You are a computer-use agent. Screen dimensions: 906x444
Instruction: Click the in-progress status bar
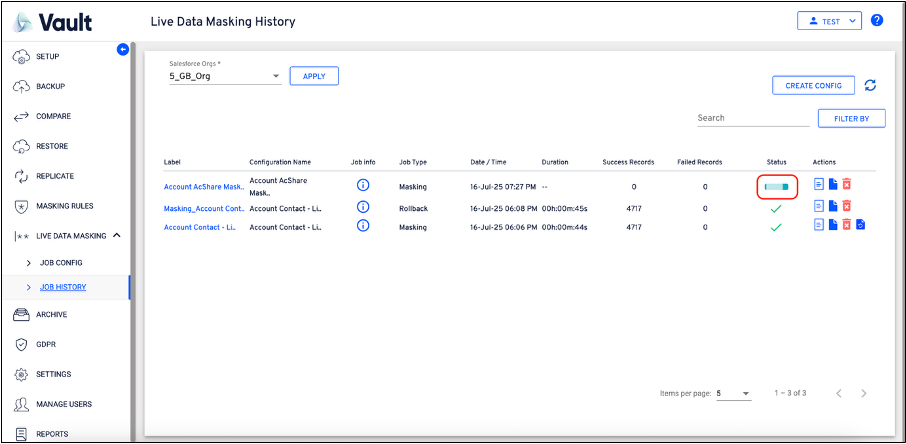[x=776, y=186]
